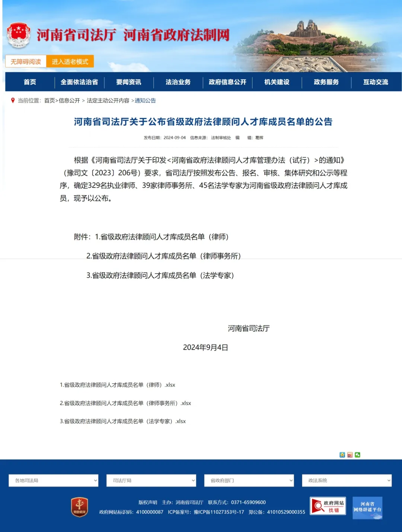402x532 pixels.
Task: Click the 河南省司法厅 signature line
Action: tap(249, 328)
